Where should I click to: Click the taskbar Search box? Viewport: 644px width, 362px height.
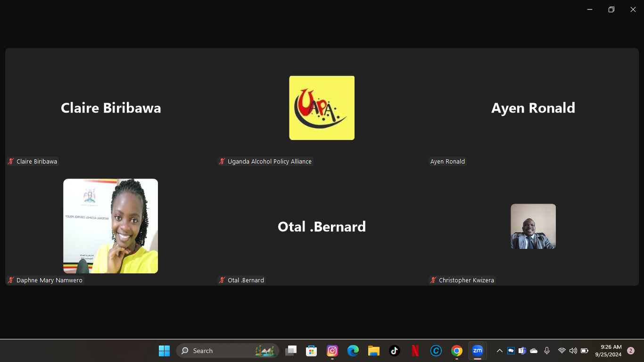click(x=228, y=351)
